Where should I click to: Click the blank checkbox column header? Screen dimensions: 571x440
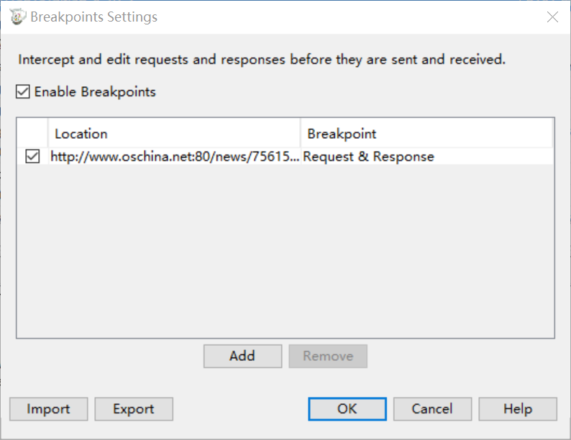click(x=32, y=134)
